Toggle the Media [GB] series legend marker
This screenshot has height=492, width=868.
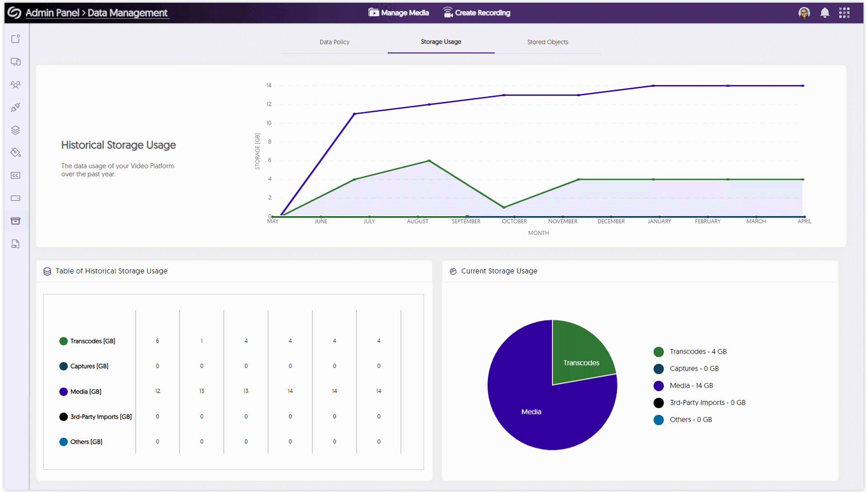pyautogui.click(x=63, y=392)
